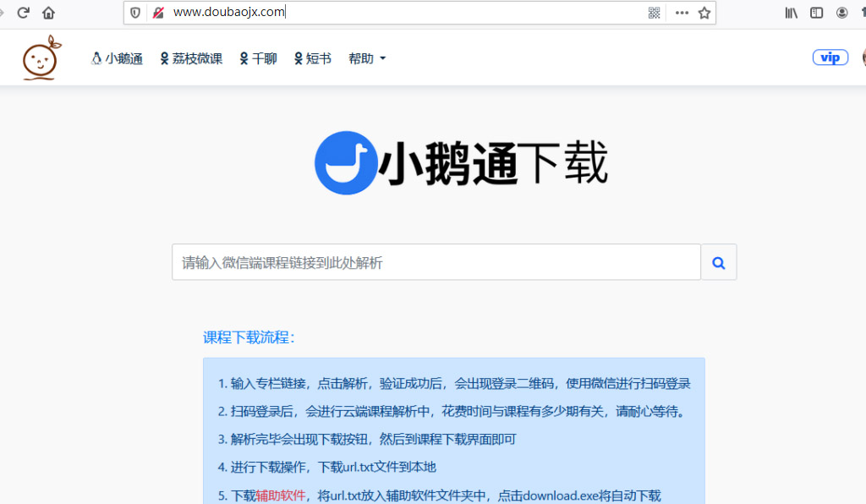The image size is (866, 504).
Task: Click the orange face site logo
Action: point(41,58)
